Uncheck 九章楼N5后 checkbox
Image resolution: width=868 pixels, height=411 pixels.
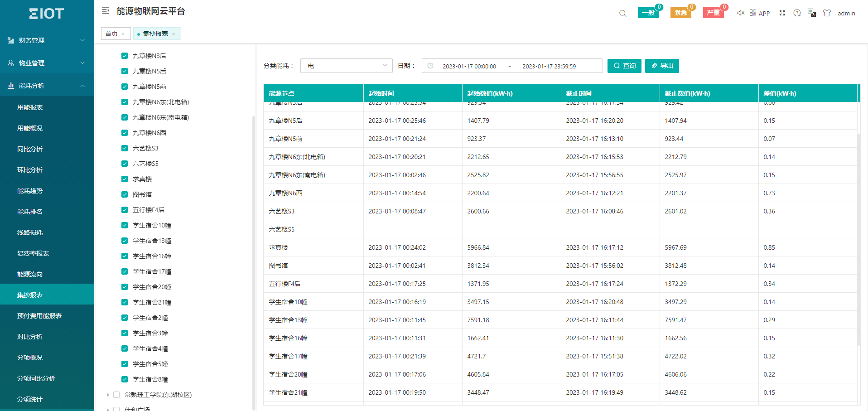125,71
